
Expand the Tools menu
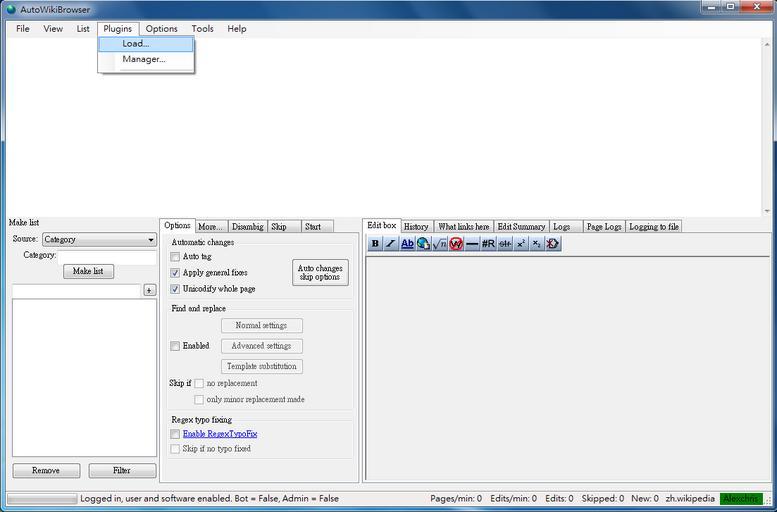pyautogui.click(x=203, y=29)
